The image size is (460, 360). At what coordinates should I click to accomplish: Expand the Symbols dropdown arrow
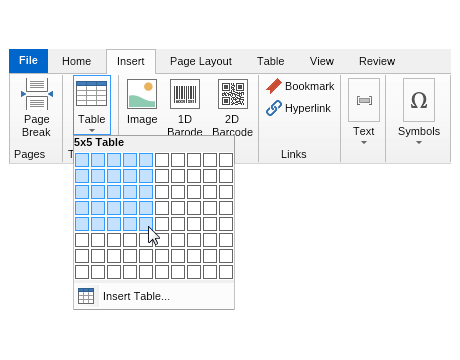click(x=419, y=143)
